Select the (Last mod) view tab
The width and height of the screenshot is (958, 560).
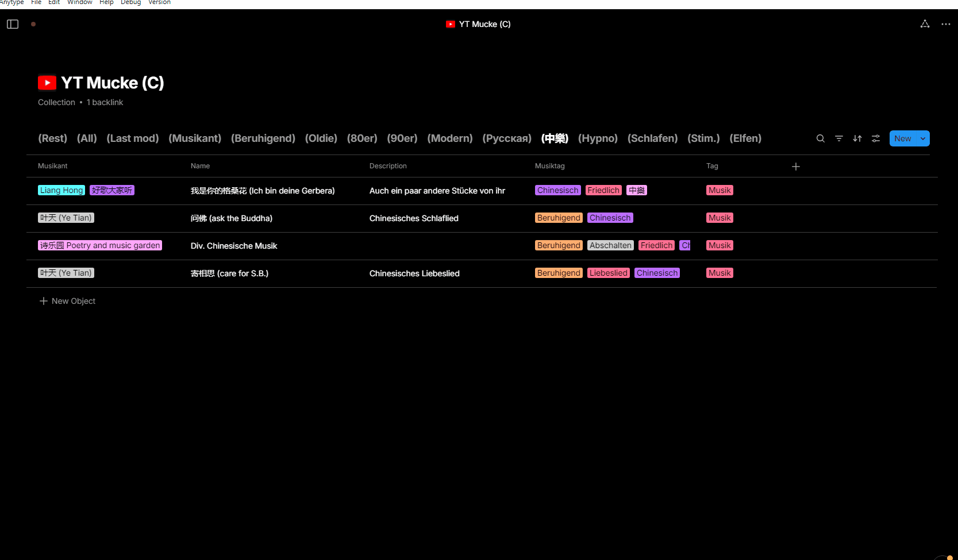[x=133, y=138]
